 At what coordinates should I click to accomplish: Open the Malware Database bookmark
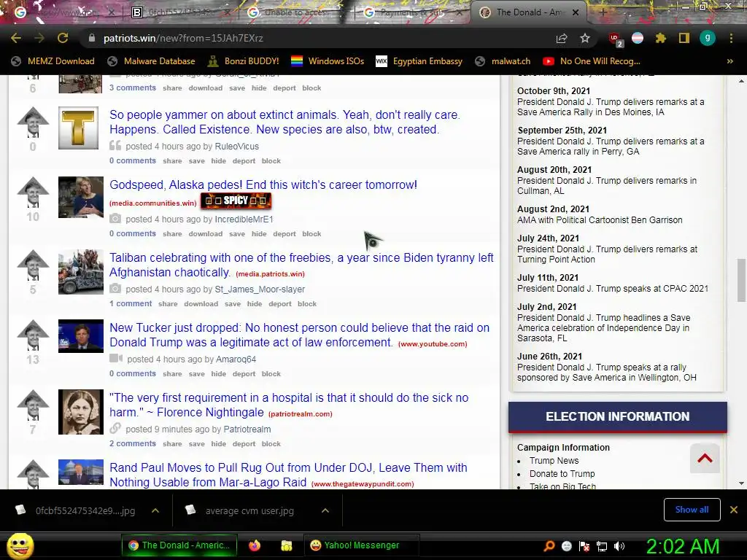click(152, 61)
